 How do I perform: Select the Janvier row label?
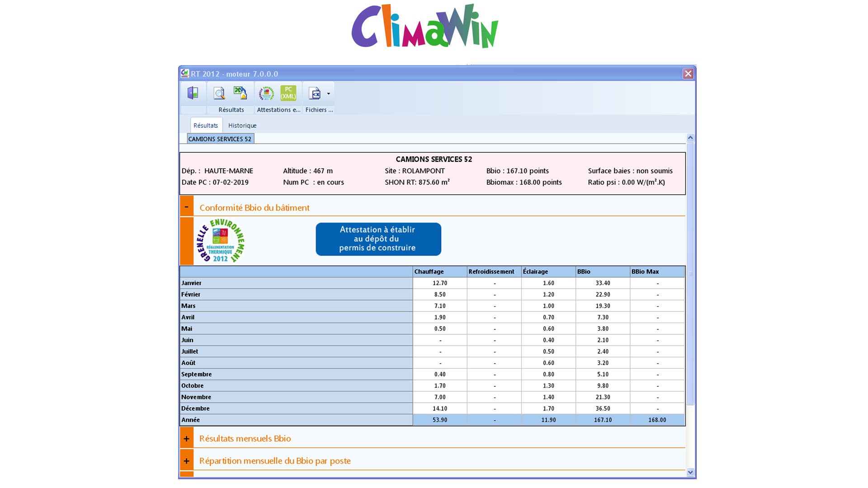(x=296, y=283)
